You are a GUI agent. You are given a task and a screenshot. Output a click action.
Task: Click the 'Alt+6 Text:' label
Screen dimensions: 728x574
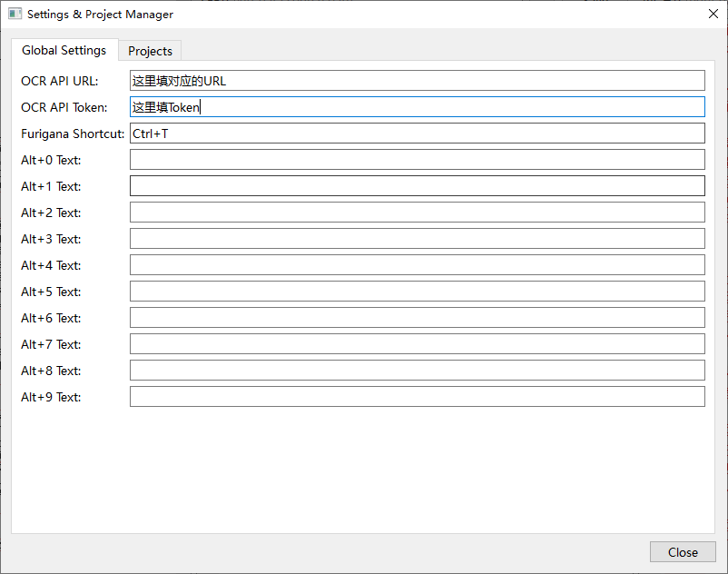pyautogui.click(x=51, y=318)
